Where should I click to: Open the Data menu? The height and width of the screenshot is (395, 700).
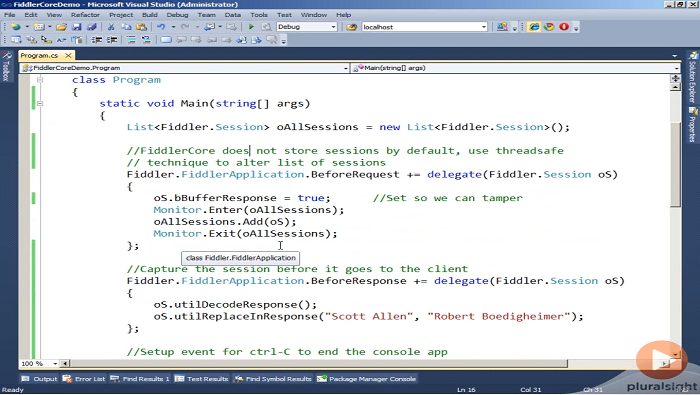tap(233, 15)
